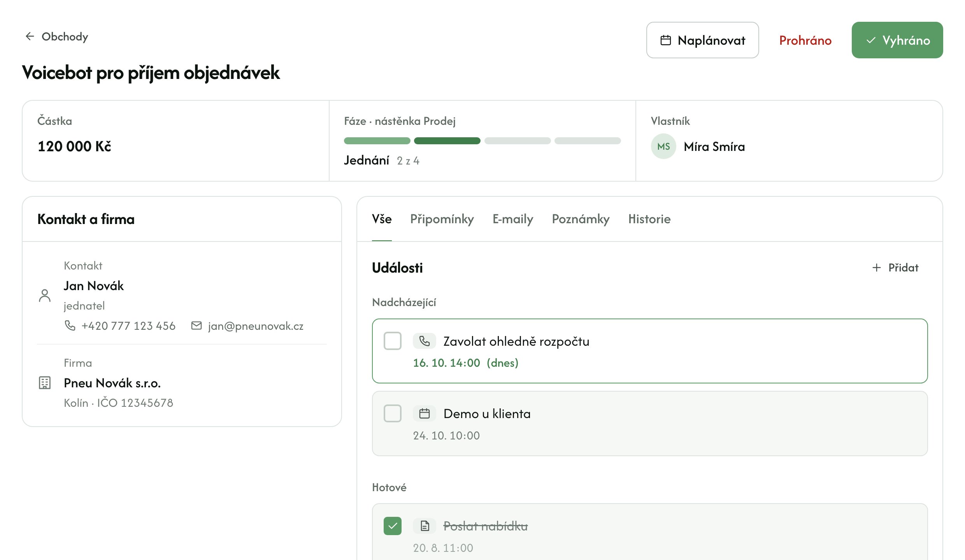Click the Hotové section label
The width and height of the screenshot is (965, 560).
[389, 487]
